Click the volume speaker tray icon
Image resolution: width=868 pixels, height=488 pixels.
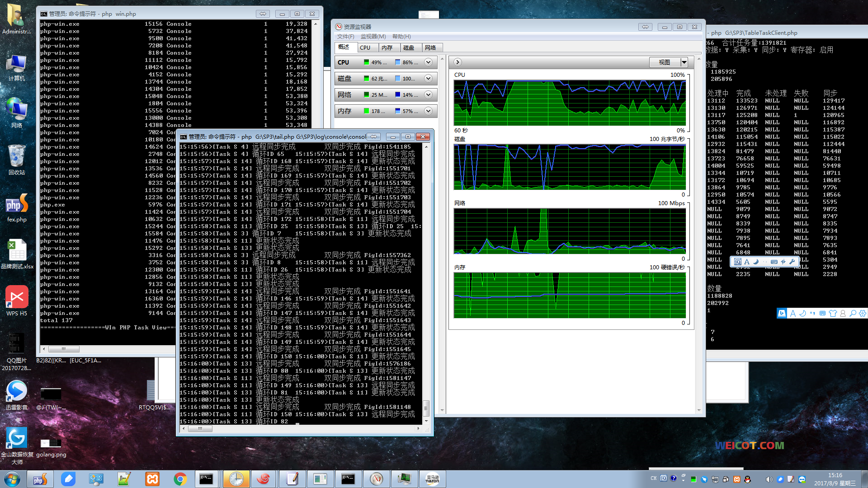(x=769, y=479)
